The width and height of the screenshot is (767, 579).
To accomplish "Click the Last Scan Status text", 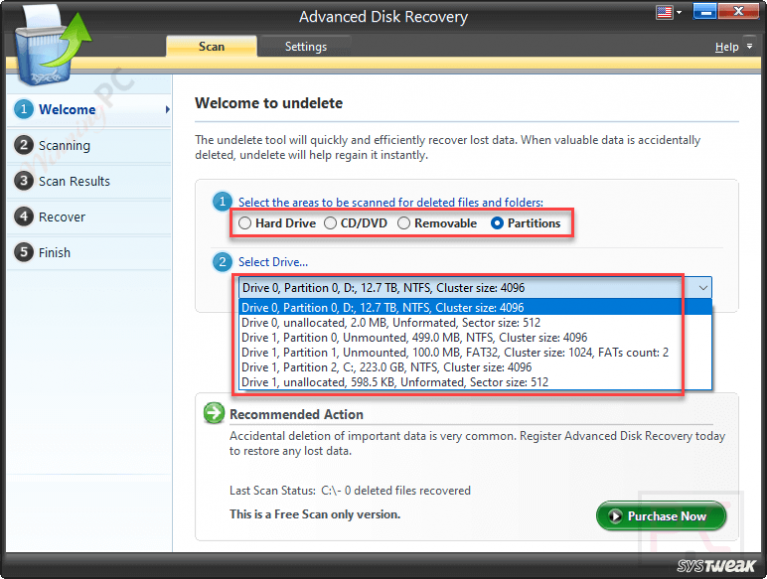I will [350, 490].
